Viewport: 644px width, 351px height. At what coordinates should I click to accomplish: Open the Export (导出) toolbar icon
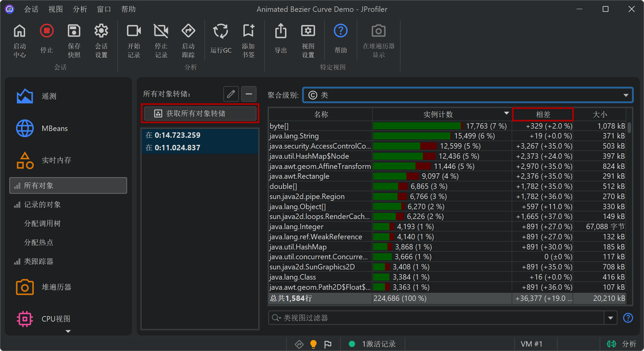(281, 31)
